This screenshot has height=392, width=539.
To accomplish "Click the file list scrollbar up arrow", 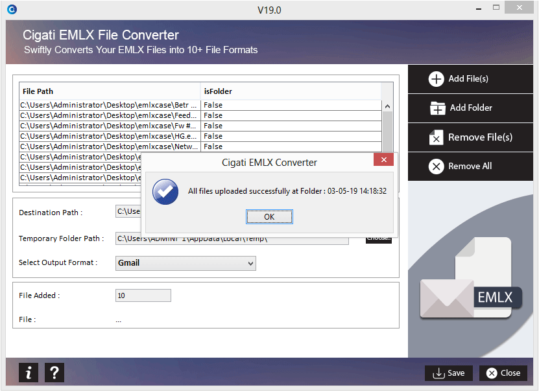I will click(x=387, y=106).
